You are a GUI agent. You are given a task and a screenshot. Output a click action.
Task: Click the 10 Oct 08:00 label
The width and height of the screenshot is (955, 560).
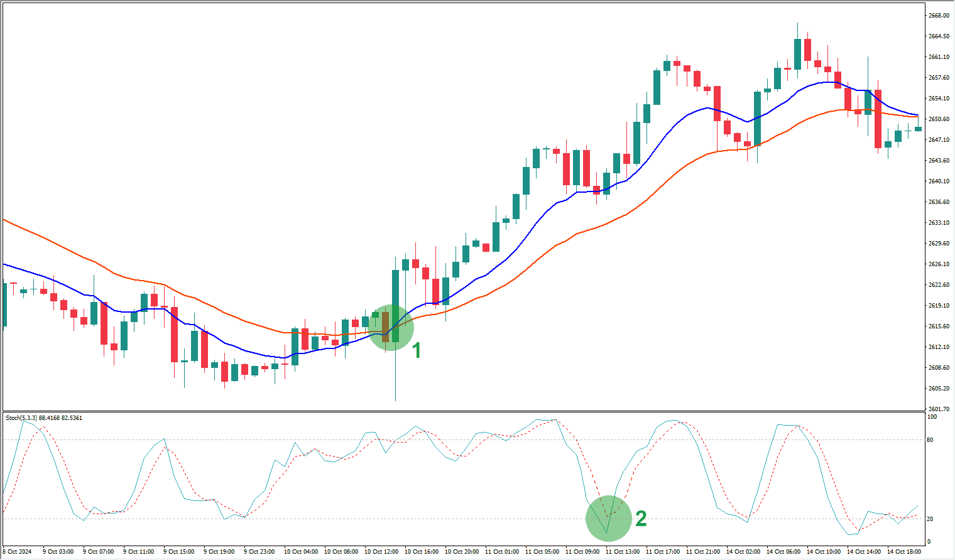341,552
